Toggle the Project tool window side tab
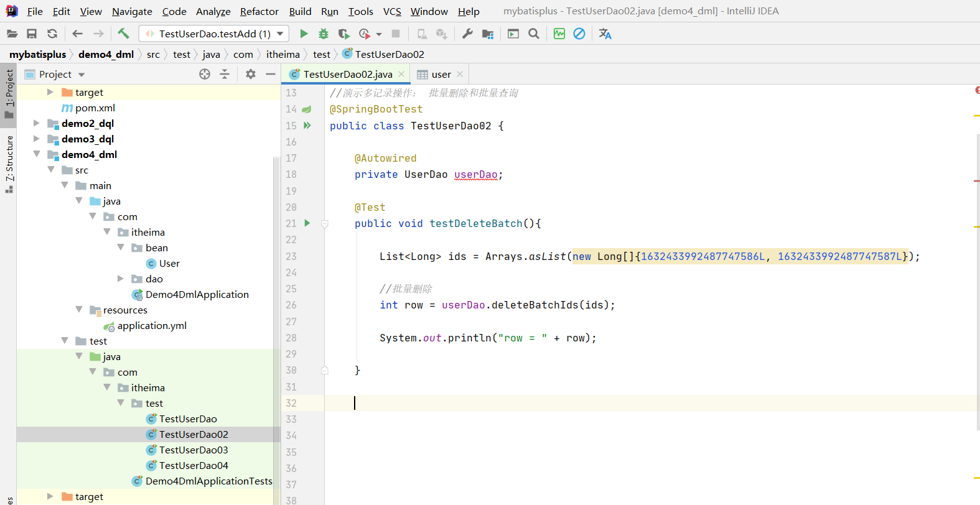980x505 pixels. coord(9,92)
